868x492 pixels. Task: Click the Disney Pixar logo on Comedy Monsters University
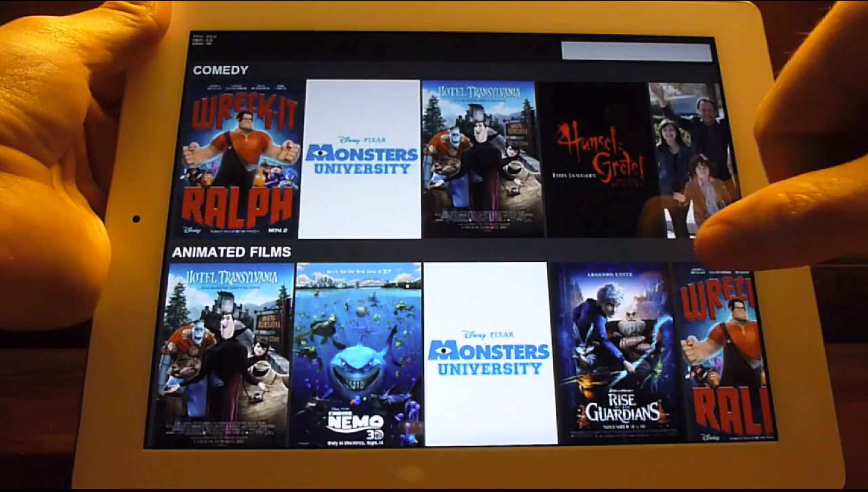point(362,140)
